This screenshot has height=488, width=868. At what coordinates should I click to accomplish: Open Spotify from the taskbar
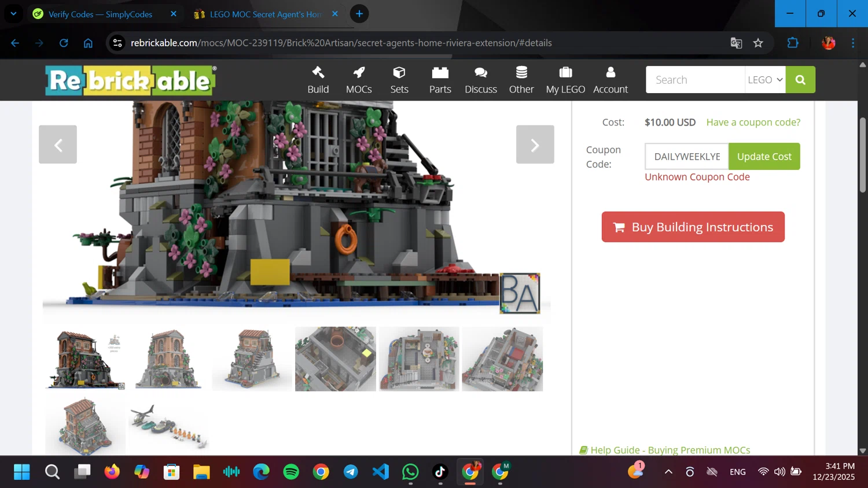291,472
